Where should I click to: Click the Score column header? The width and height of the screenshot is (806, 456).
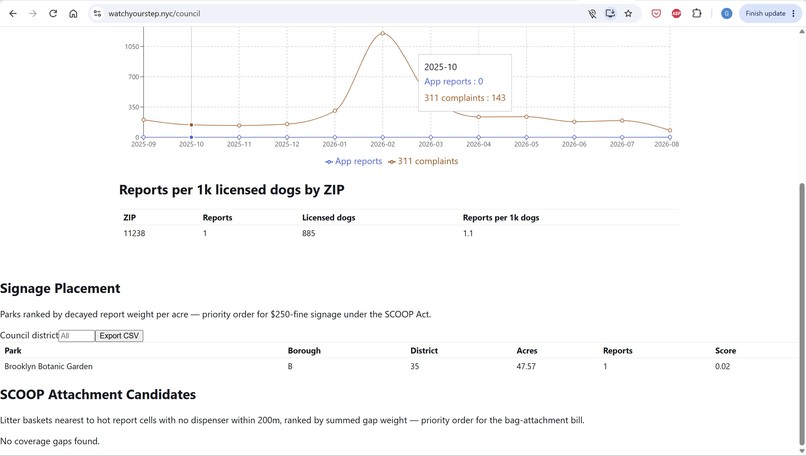tap(725, 351)
